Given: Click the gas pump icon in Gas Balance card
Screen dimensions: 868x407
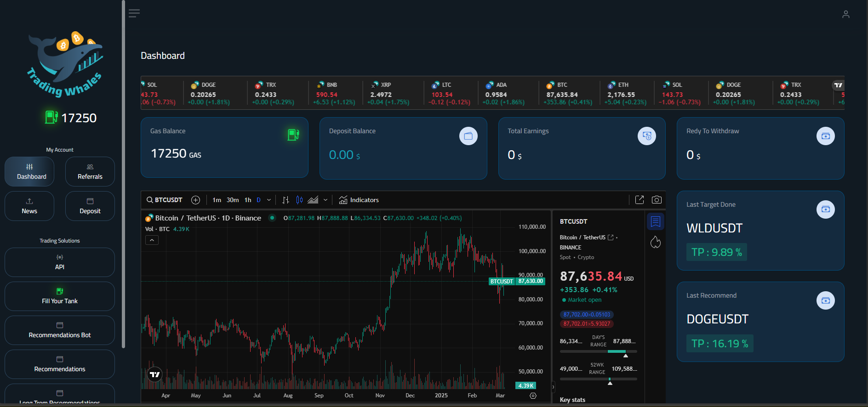Looking at the screenshot, I should [293, 135].
